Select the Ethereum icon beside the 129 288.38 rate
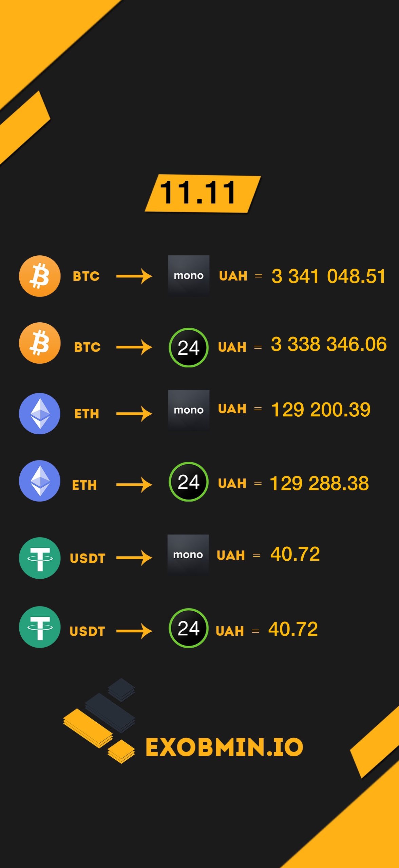399x868 pixels. 40,481
